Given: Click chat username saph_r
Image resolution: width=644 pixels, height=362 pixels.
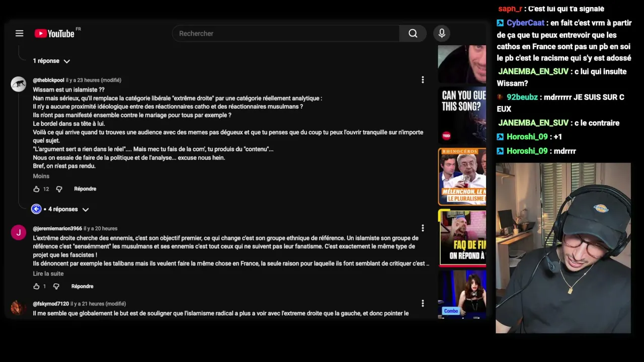Looking at the screenshot, I should (x=510, y=9).
